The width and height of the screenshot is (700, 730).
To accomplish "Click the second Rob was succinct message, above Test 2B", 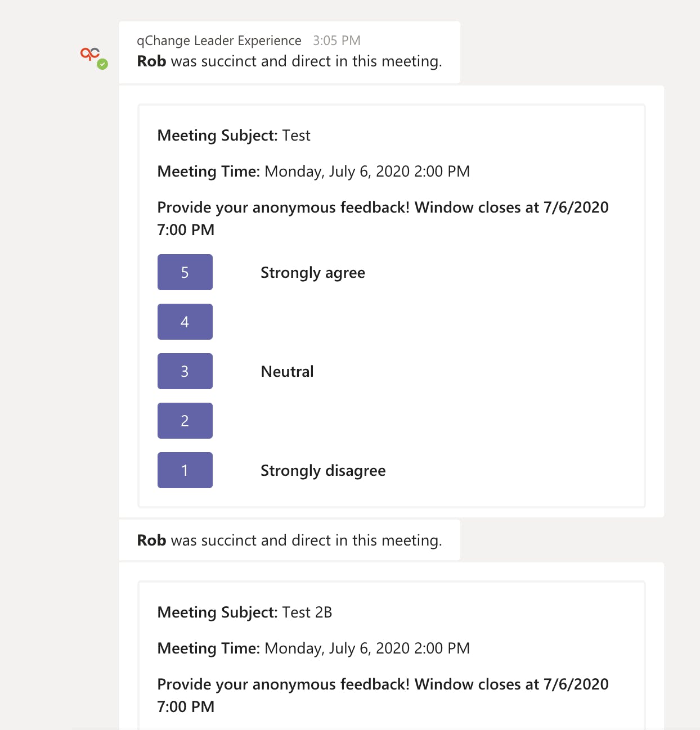I will pyautogui.click(x=289, y=540).
